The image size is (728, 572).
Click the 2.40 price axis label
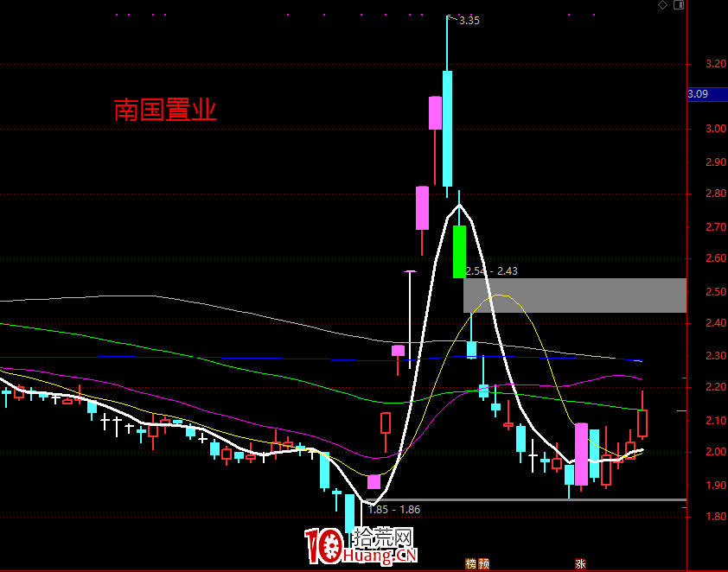pyautogui.click(x=716, y=323)
